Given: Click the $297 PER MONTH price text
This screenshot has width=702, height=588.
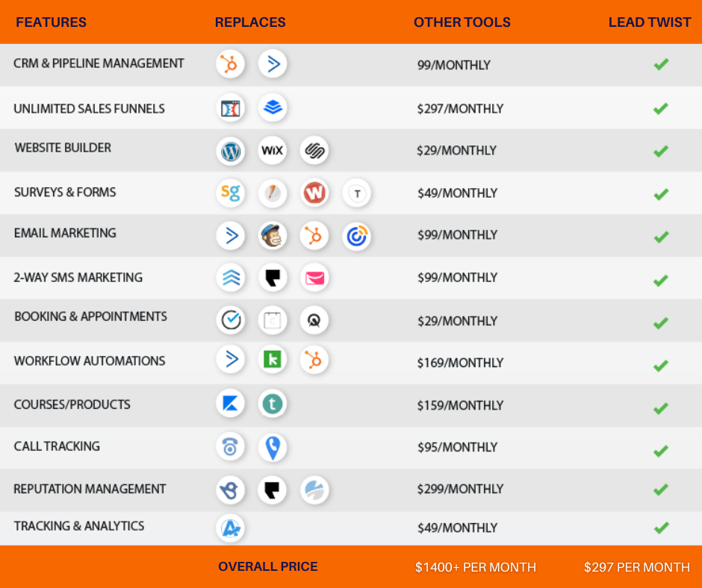Looking at the screenshot, I should [636, 567].
